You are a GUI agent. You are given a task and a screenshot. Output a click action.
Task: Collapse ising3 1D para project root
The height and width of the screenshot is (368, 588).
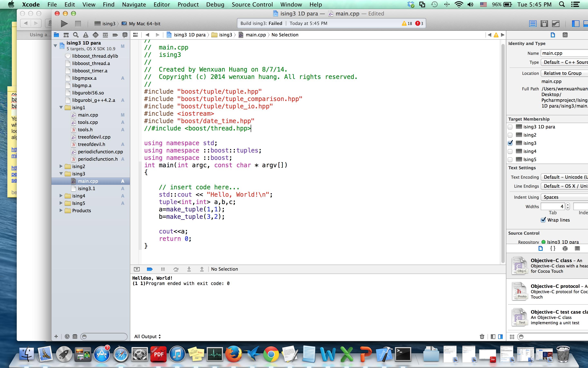coord(55,46)
